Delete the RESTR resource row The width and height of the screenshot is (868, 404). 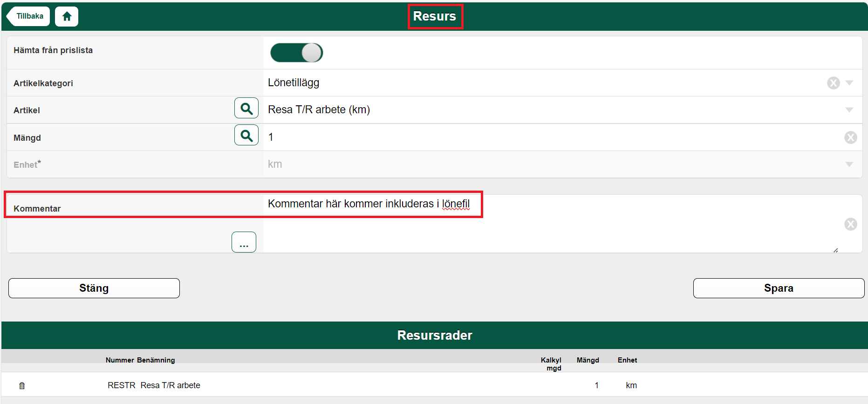coord(22,385)
